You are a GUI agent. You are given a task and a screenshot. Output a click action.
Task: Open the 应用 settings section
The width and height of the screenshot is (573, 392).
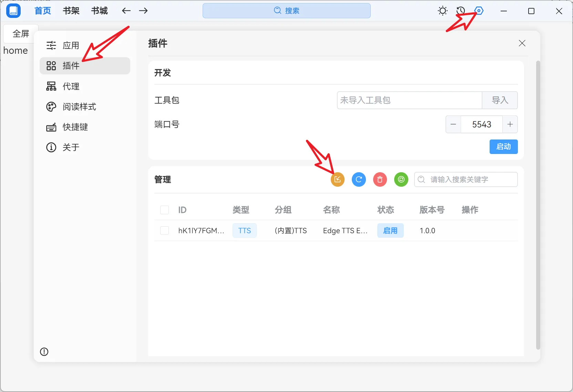point(85,45)
